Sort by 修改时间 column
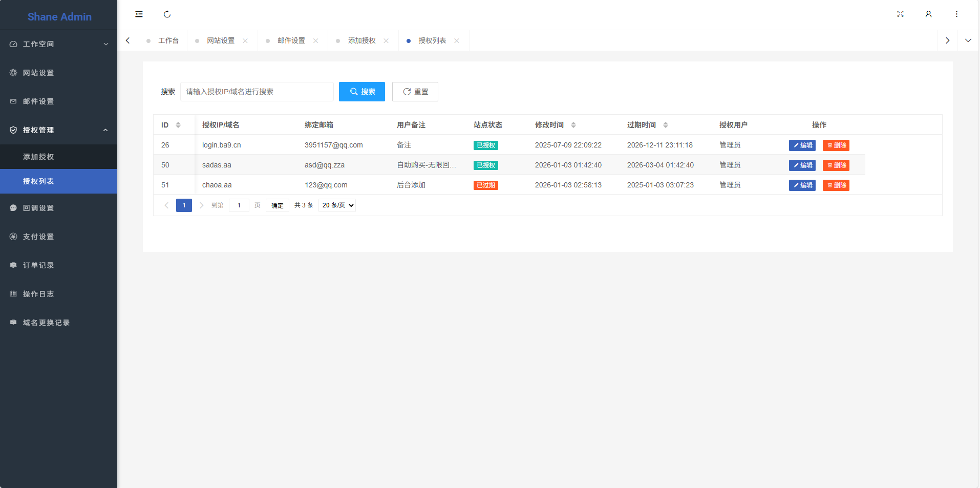This screenshot has height=488, width=980. 573,125
